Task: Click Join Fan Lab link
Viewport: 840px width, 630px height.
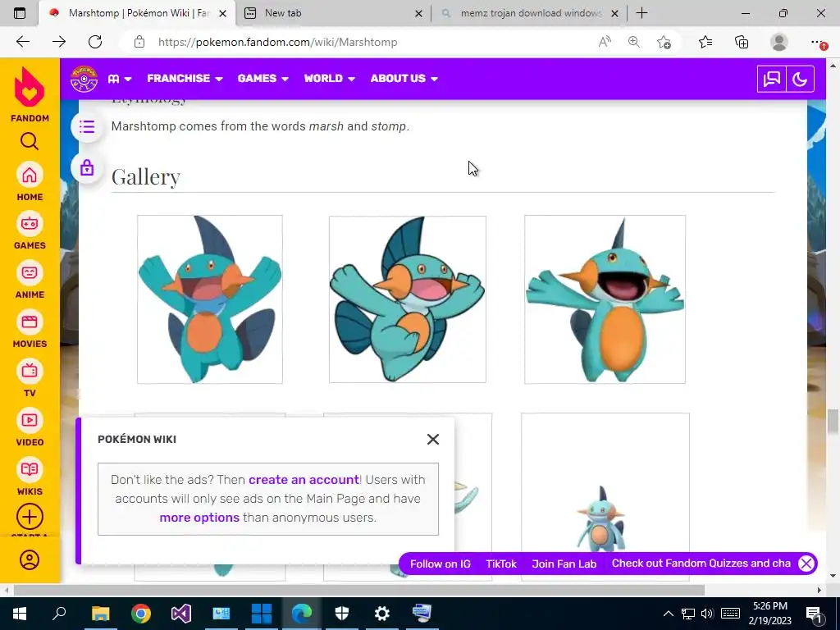Action: pyautogui.click(x=564, y=564)
